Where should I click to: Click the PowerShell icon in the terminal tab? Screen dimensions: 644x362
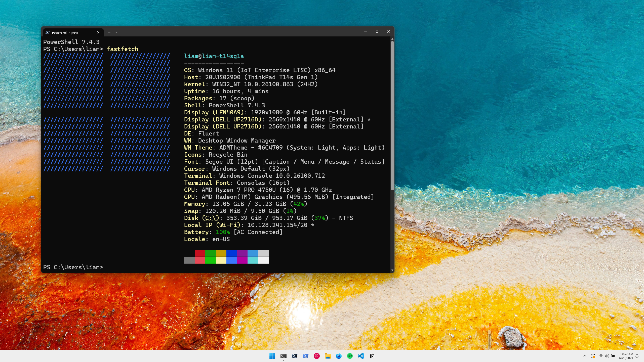(x=47, y=32)
